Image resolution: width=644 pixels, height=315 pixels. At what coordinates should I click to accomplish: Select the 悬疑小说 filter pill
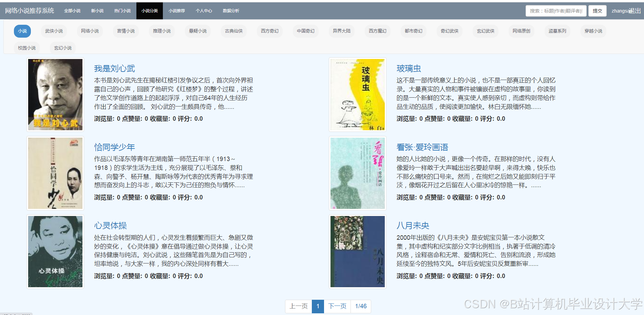pos(197,31)
